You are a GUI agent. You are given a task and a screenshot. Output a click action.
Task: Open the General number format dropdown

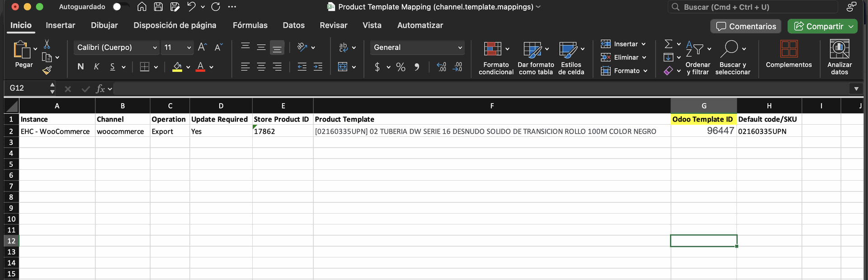[x=460, y=47]
